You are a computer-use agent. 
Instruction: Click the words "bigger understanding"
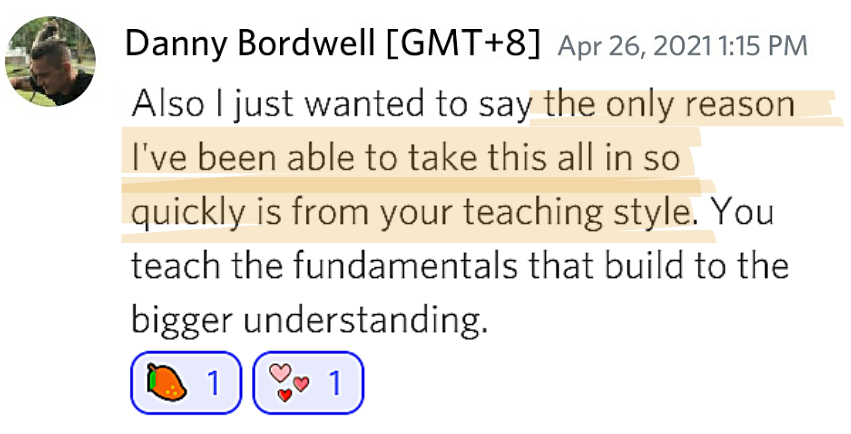pos(309,320)
